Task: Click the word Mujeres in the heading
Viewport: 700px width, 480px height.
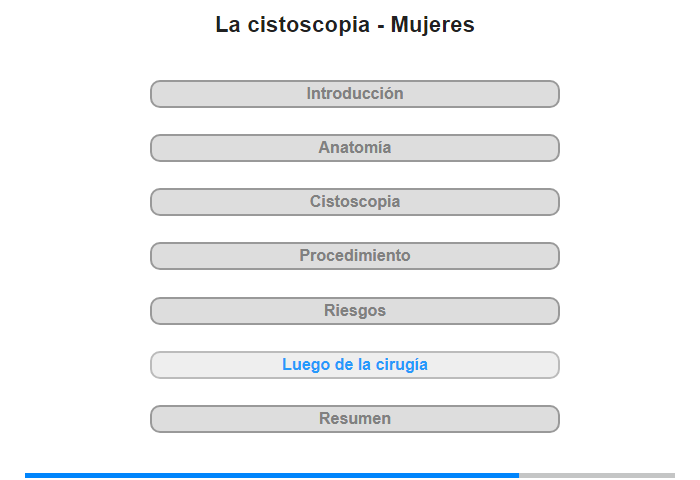Action: [x=433, y=25]
